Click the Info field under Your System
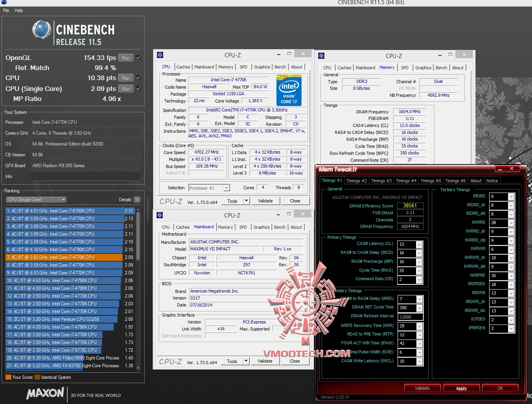532x404 pixels. [x=85, y=176]
